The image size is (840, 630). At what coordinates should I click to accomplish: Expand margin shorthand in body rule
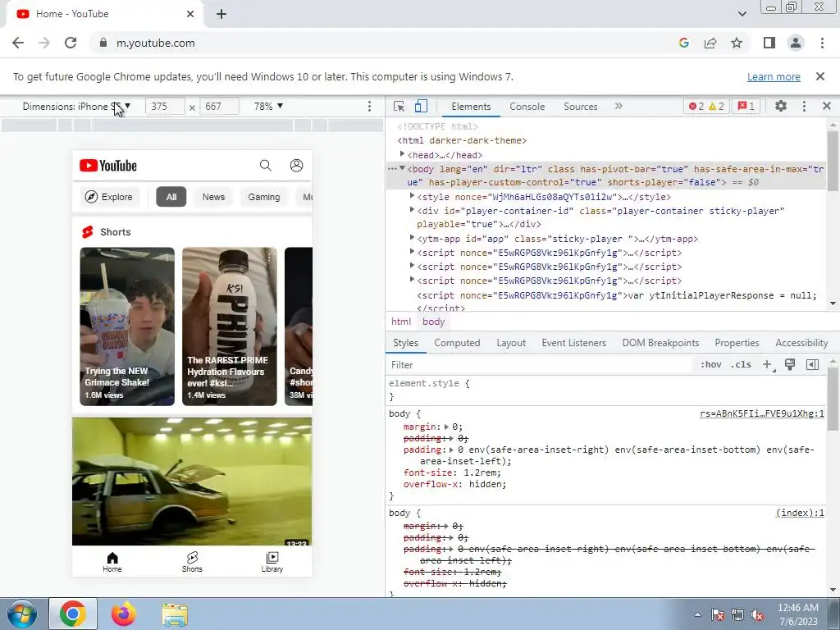coord(447,427)
